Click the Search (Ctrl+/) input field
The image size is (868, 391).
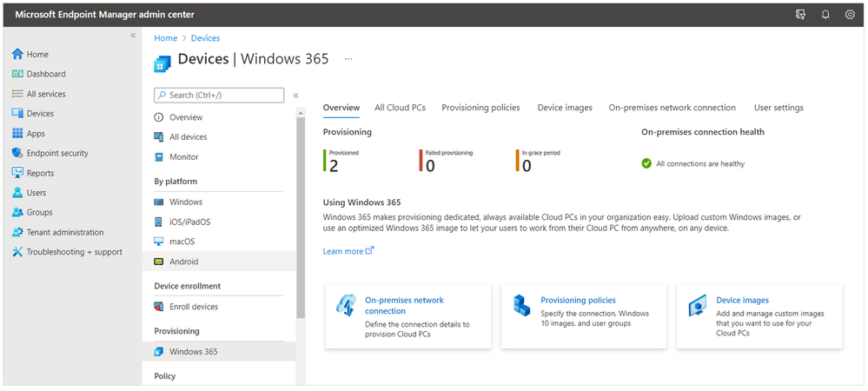[219, 96]
